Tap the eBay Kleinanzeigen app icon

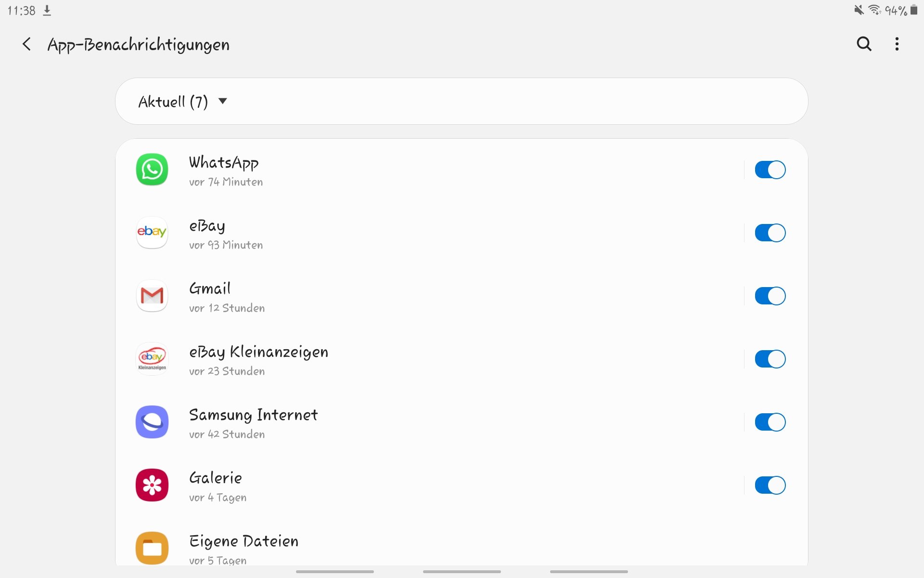coord(152,359)
